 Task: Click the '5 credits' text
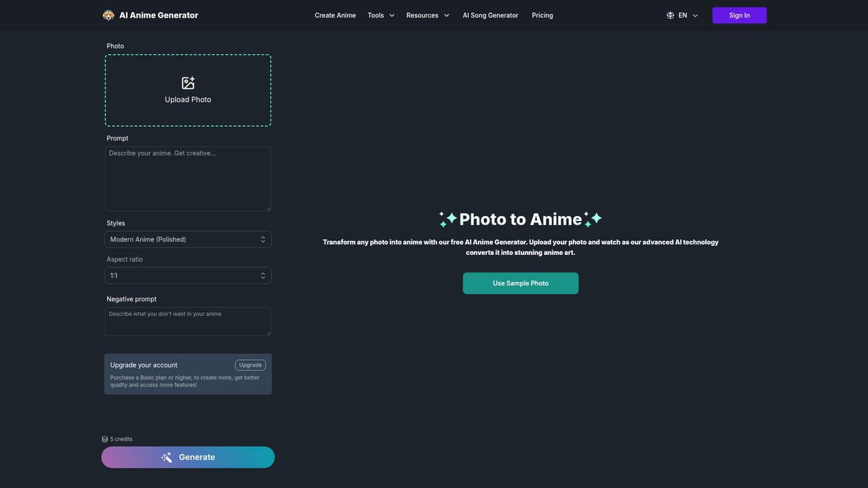point(121,439)
